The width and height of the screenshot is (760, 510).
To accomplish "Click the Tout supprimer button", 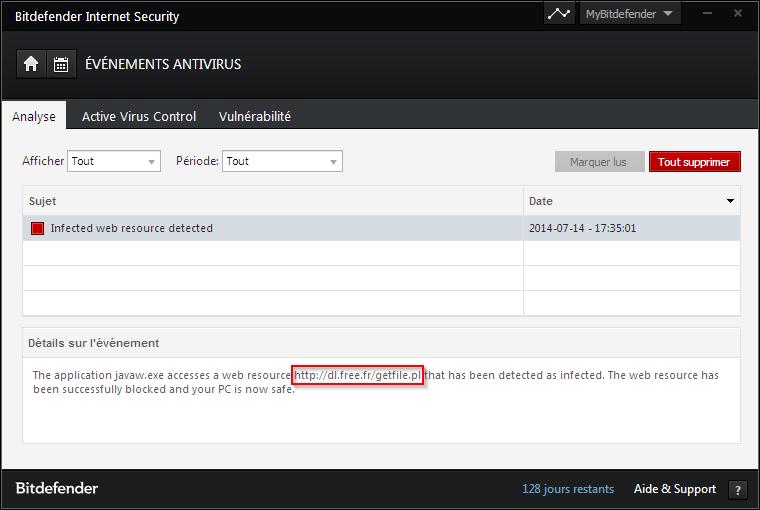I will click(694, 162).
